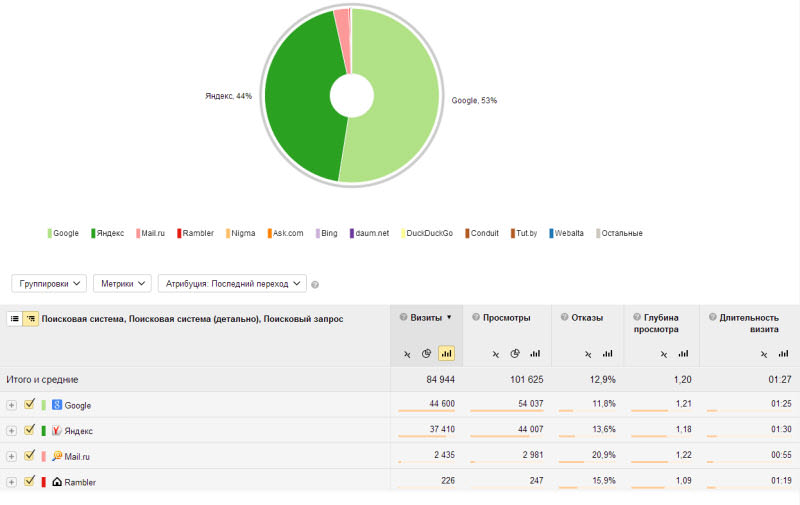Uncheck the Яндекс row checkbox
Screen dimensions: 800x505
(x=29, y=430)
